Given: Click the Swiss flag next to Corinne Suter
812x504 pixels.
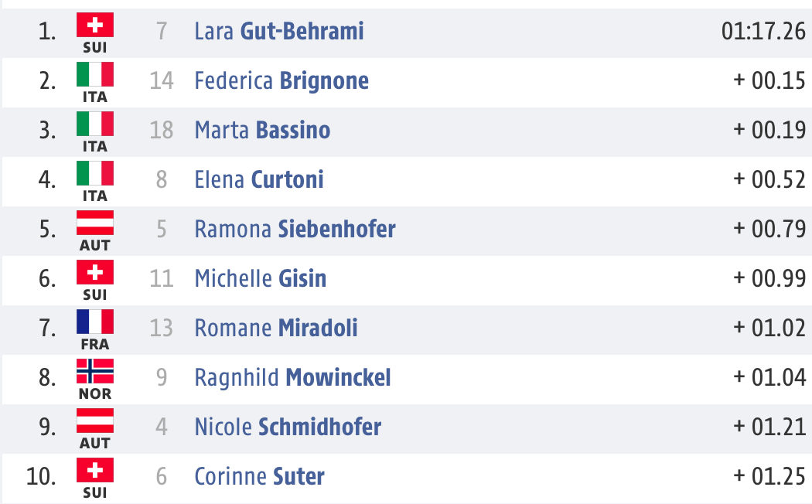Looking at the screenshot, I should click(95, 470).
